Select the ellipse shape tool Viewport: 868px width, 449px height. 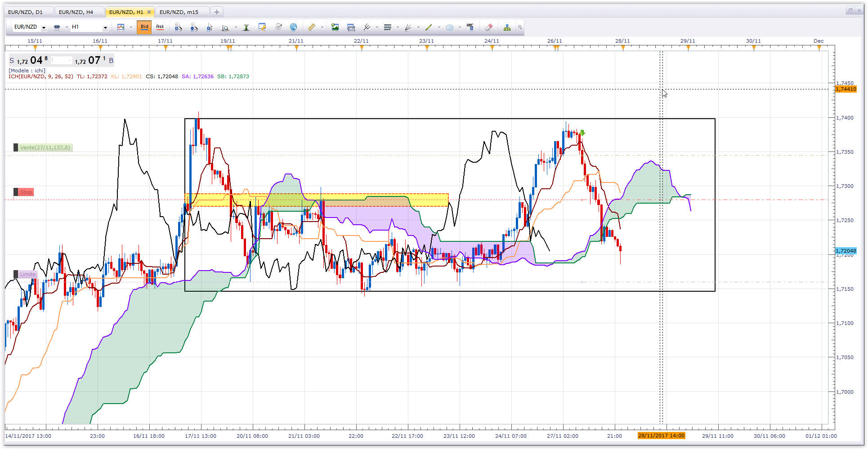449,27
